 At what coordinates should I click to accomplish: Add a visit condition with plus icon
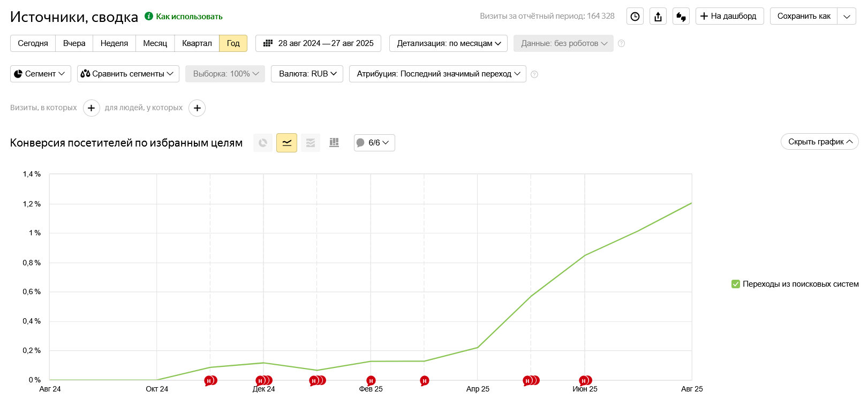coord(92,108)
